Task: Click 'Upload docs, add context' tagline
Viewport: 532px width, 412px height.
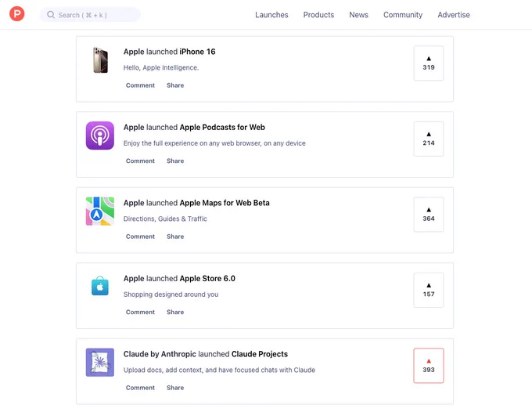Action: [x=219, y=370]
